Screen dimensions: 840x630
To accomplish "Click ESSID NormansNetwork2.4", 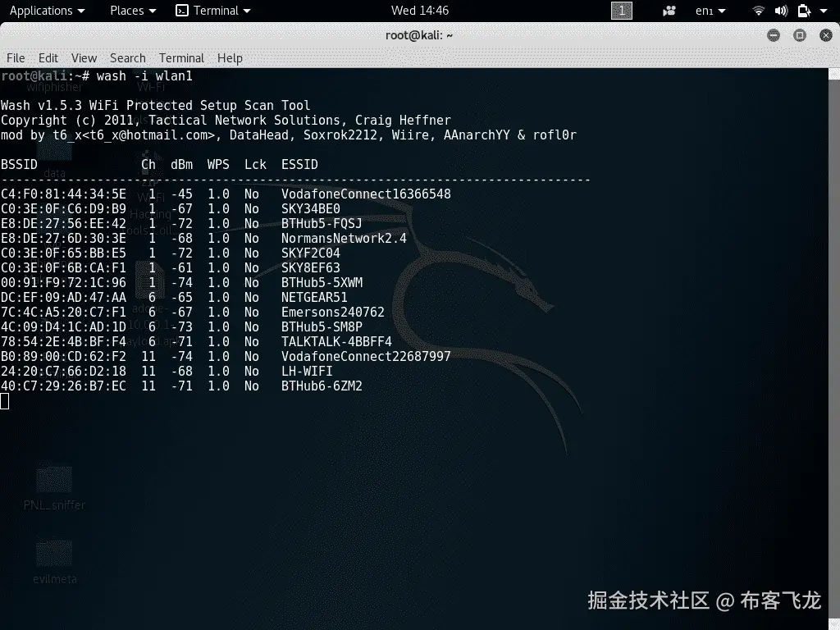I will pyautogui.click(x=344, y=239).
